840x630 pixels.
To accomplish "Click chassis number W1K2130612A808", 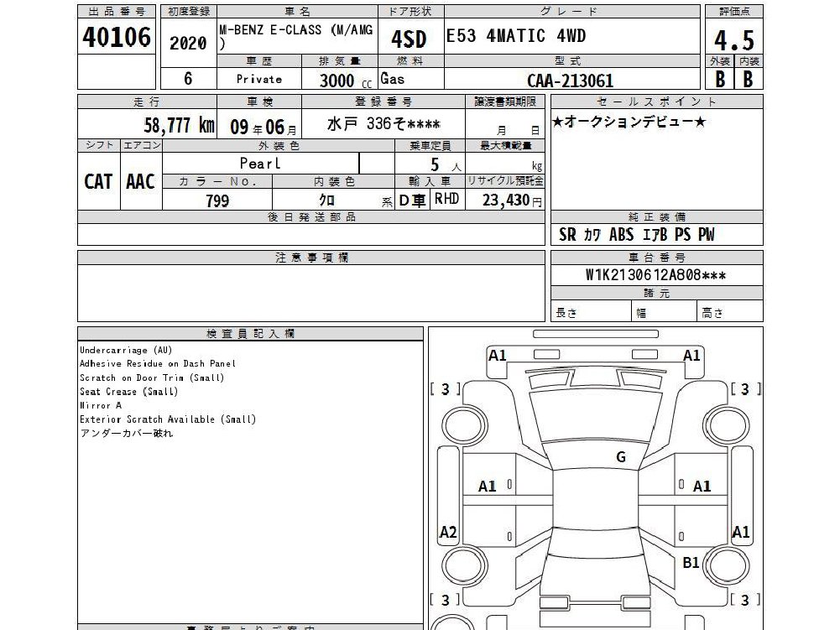I will click(x=655, y=275).
